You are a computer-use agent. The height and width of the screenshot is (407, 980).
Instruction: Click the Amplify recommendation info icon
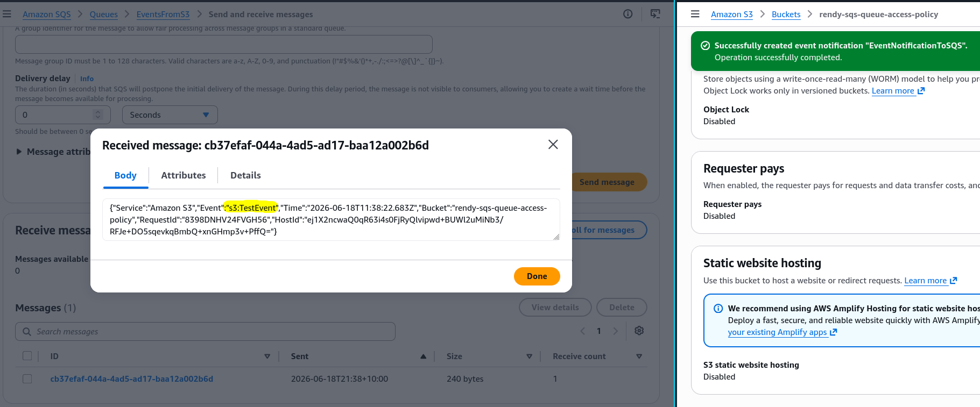click(718, 309)
